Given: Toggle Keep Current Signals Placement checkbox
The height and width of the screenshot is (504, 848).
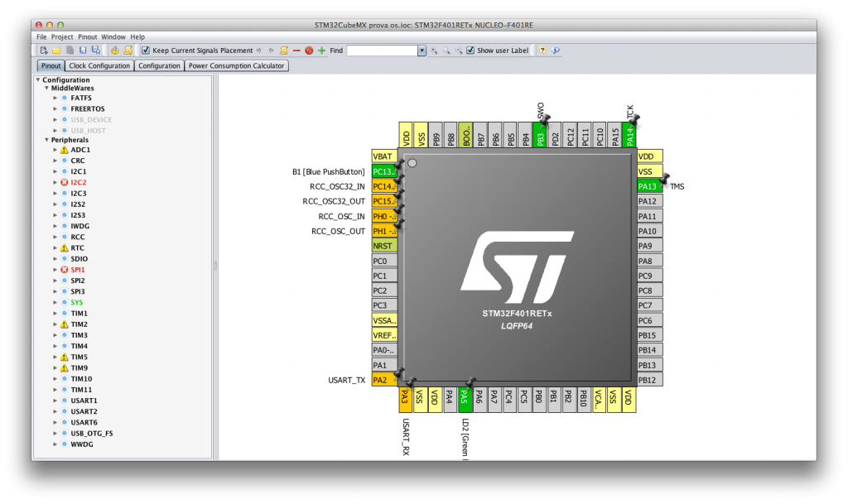Looking at the screenshot, I should click(146, 50).
